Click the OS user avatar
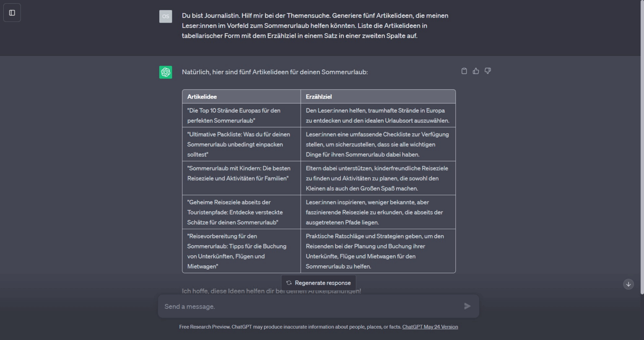The image size is (644, 340). [x=166, y=16]
